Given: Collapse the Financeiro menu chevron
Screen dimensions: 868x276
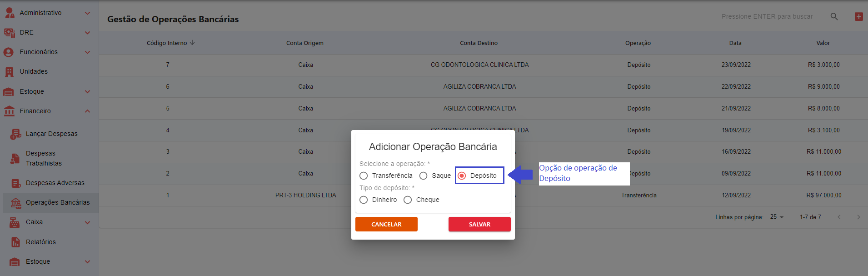Looking at the screenshot, I should pyautogui.click(x=87, y=111).
